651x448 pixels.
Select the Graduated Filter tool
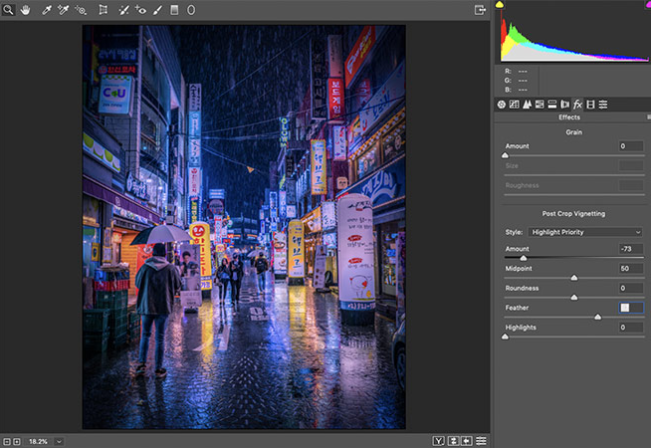(x=174, y=10)
